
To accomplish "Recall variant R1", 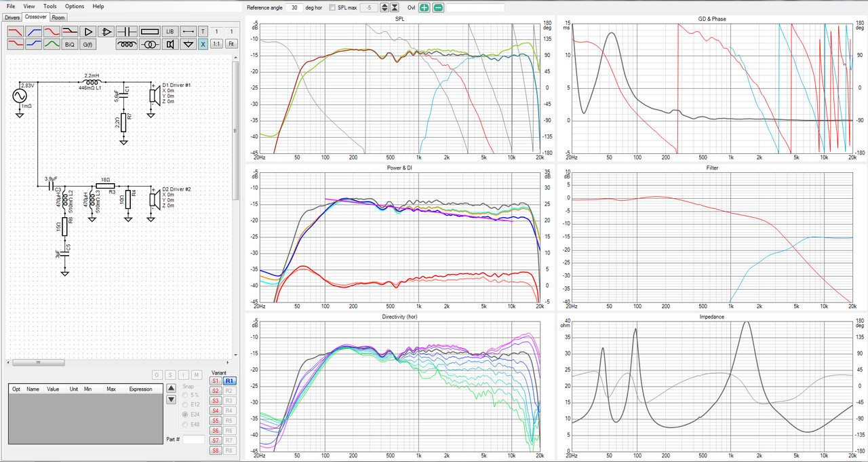I will (x=230, y=381).
